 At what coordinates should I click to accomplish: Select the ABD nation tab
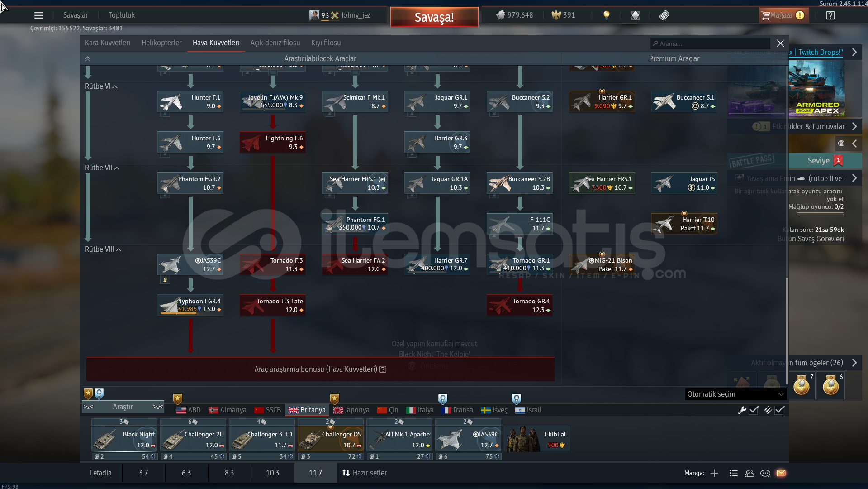(x=189, y=410)
